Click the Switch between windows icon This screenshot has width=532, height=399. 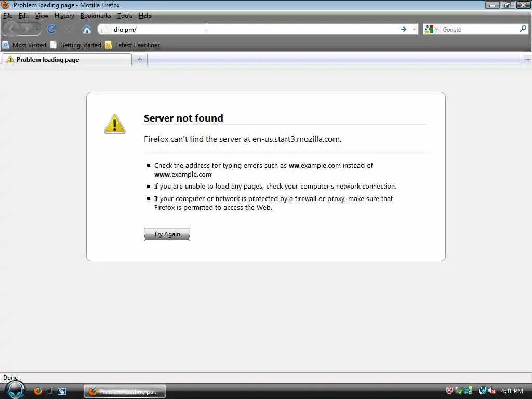click(x=62, y=391)
